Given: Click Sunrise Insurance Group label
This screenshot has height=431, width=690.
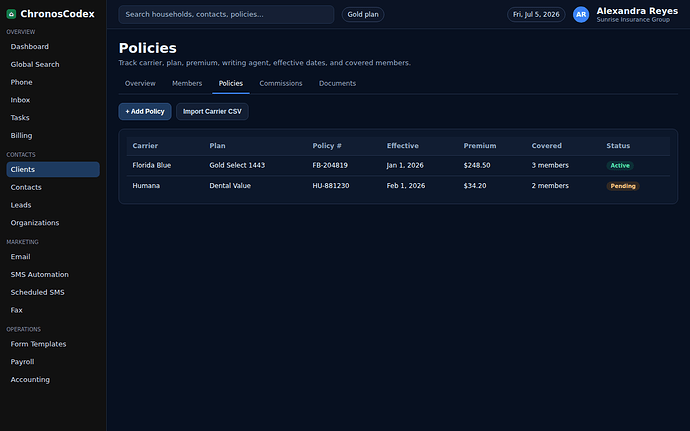Looking at the screenshot, I should coord(633,20).
